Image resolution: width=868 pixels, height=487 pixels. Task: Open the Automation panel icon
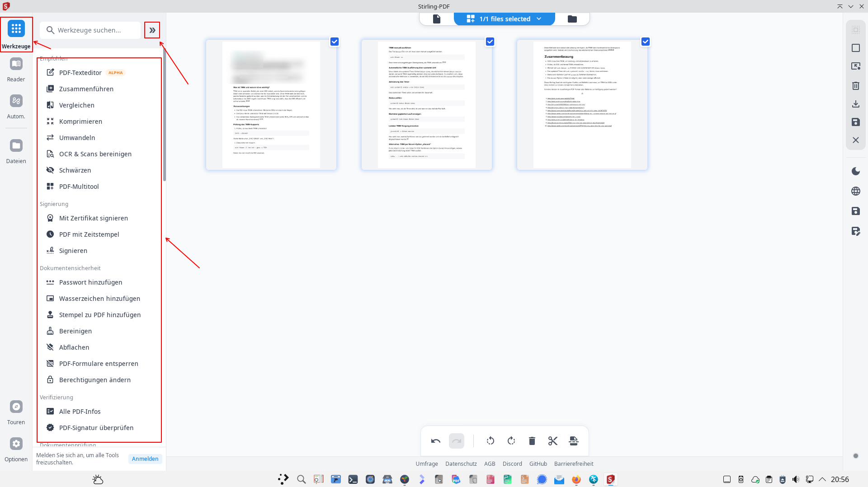click(16, 107)
